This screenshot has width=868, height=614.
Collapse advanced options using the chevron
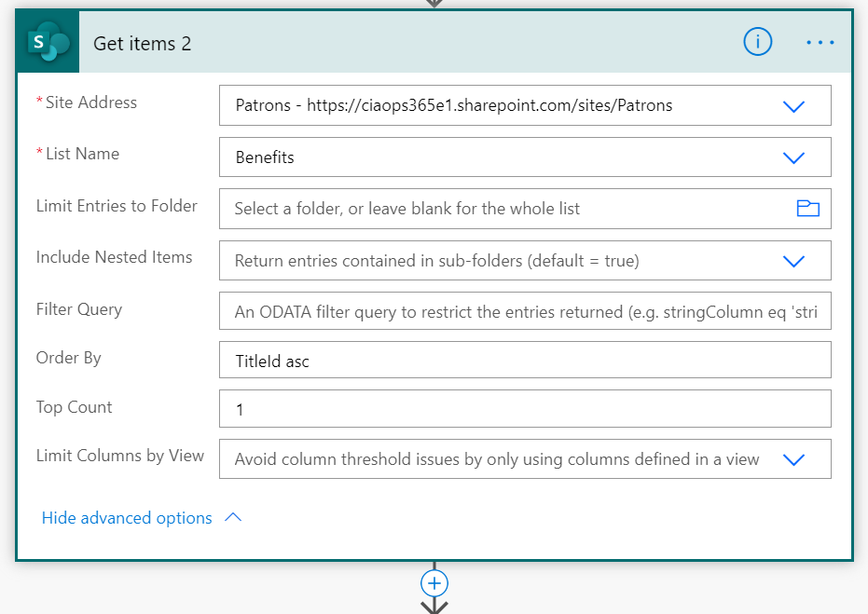(x=233, y=517)
